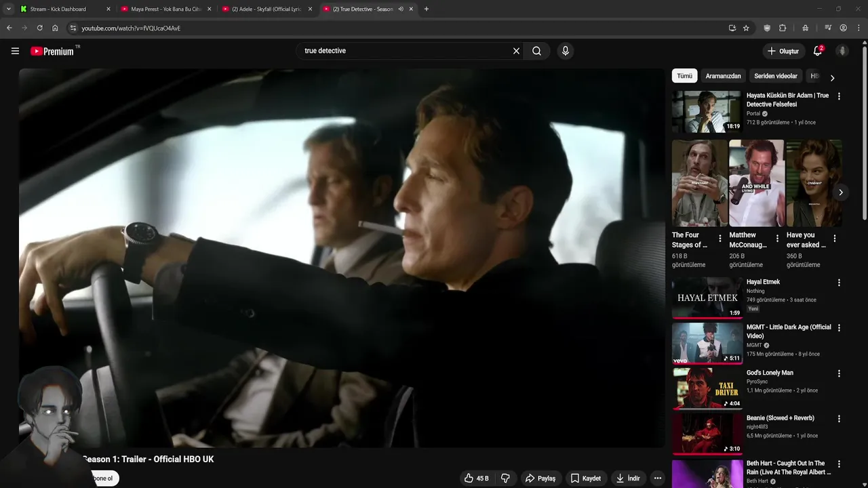Open browser home page icon
The width and height of the screenshot is (868, 488).
tap(55, 28)
